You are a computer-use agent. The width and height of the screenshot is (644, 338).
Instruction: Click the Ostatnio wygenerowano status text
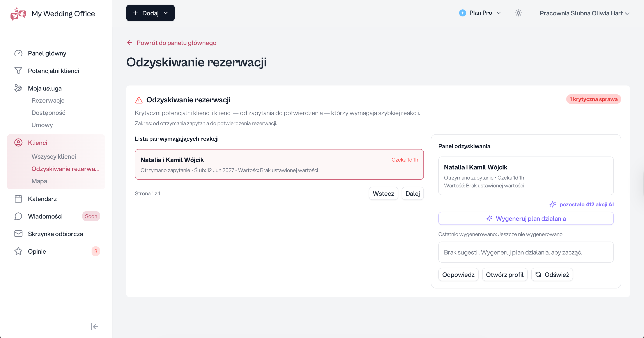tap(500, 234)
